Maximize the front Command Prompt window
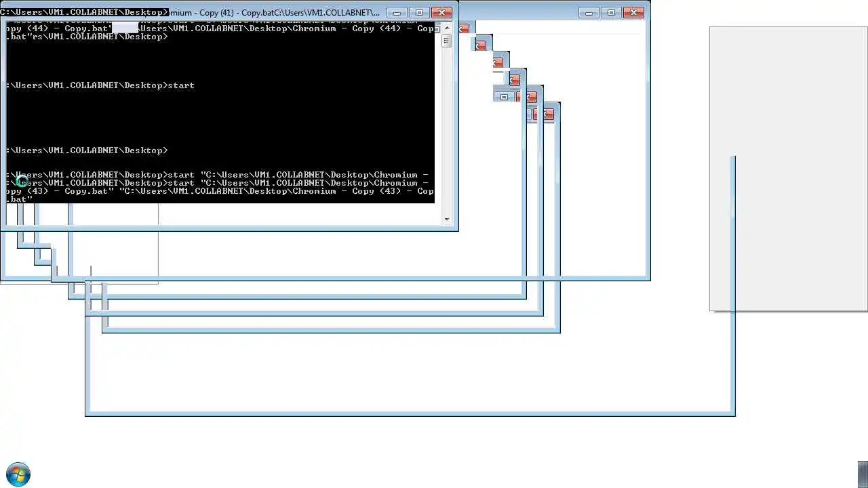Image resolution: width=868 pixels, height=488 pixels. (x=419, y=13)
